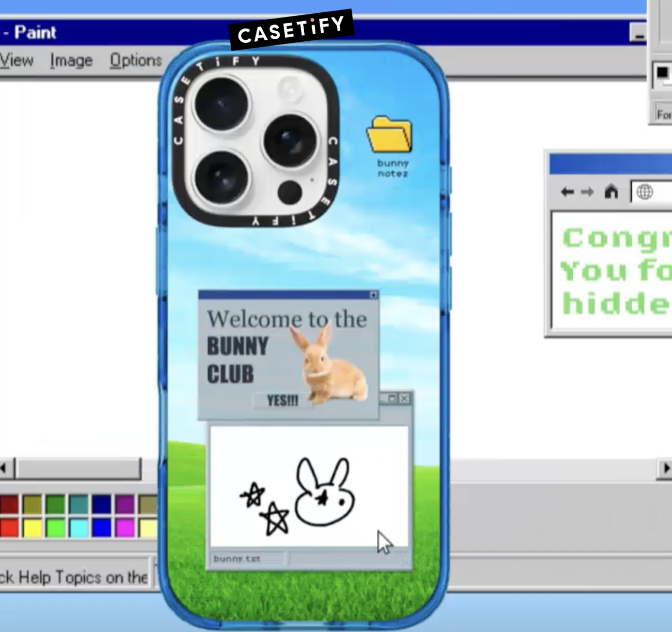Viewport: 672px width, 632px height.
Task: Select the dark green color swatch
Action: tap(55, 504)
